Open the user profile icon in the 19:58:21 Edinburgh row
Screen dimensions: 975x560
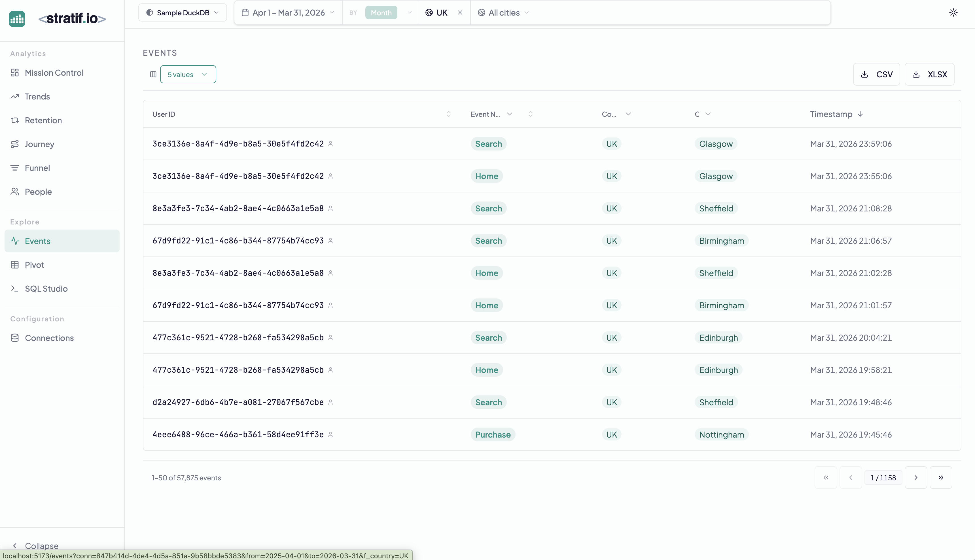pyautogui.click(x=330, y=370)
